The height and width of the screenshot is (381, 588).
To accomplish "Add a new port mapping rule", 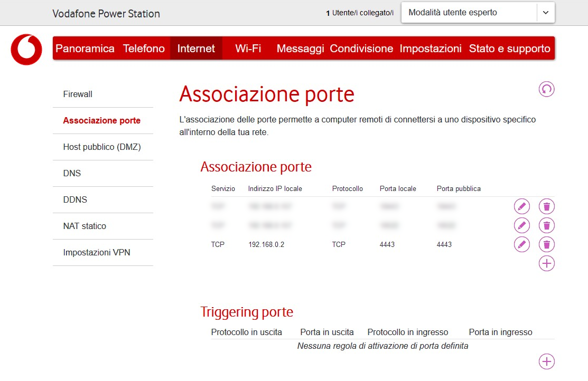I will tap(546, 263).
